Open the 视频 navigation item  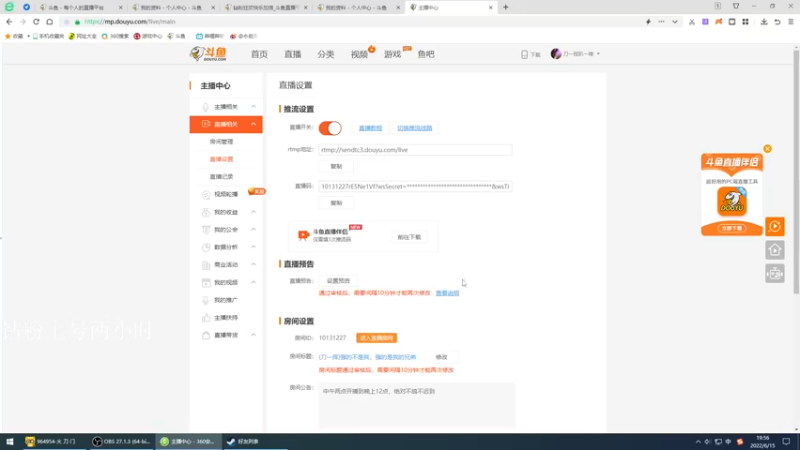click(x=359, y=54)
